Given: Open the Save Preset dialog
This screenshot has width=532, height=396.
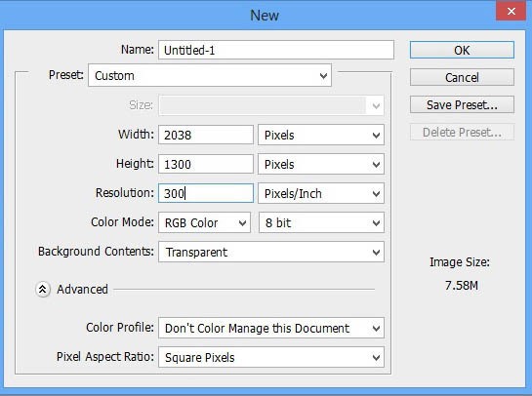Looking at the screenshot, I should [x=462, y=104].
